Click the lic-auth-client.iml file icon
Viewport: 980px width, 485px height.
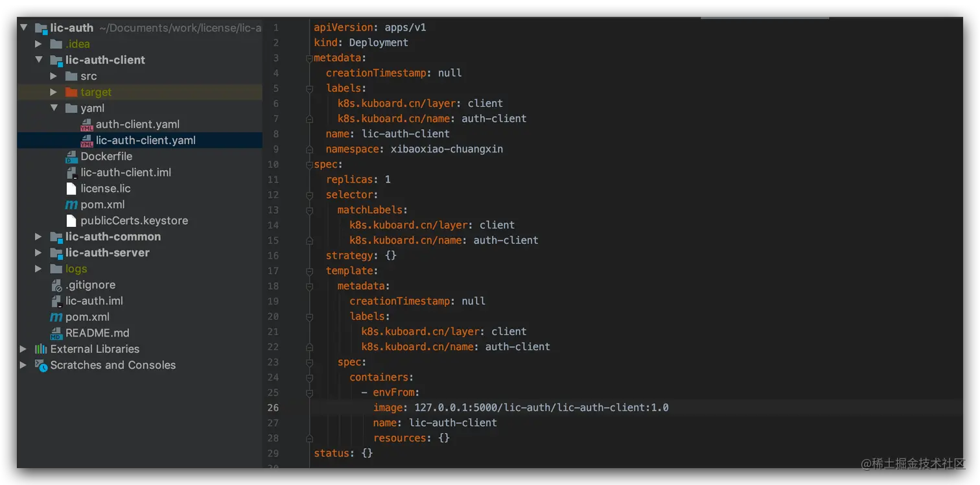click(x=71, y=173)
